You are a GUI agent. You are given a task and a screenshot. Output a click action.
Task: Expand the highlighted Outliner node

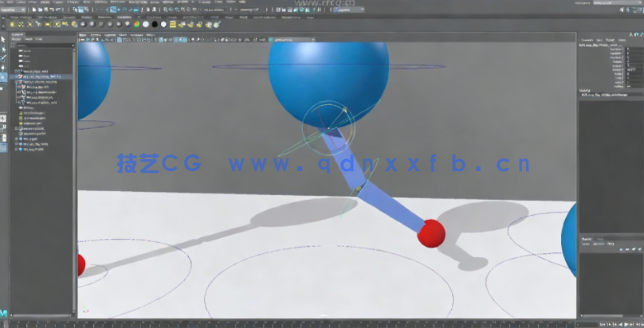pos(17,76)
